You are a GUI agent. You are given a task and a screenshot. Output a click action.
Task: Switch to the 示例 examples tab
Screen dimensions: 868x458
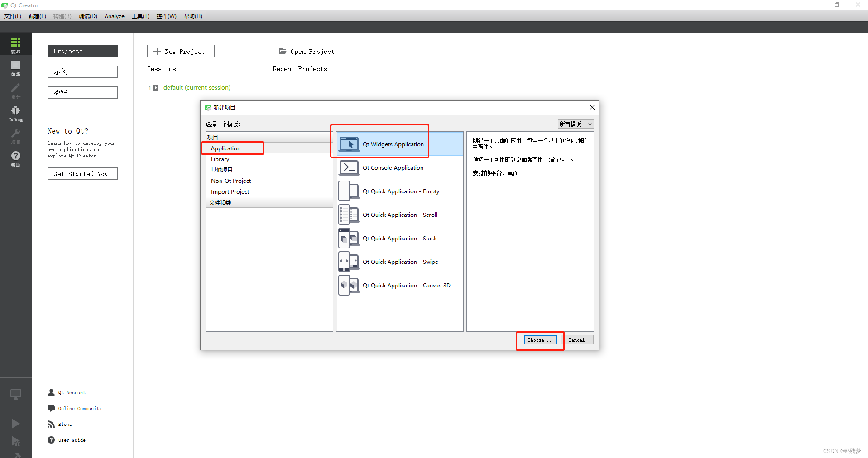click(82, 72)
